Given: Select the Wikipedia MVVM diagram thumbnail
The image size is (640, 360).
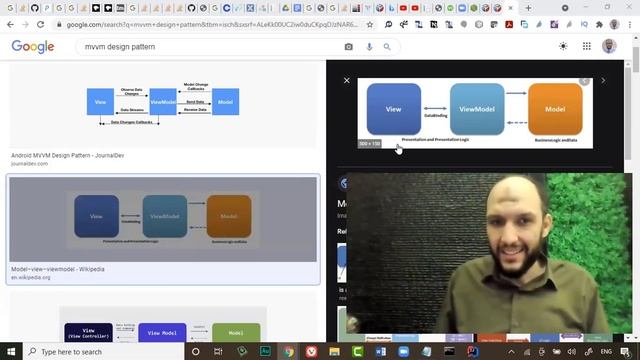Looking at the screenshot, I should click(x=163, y=219).
